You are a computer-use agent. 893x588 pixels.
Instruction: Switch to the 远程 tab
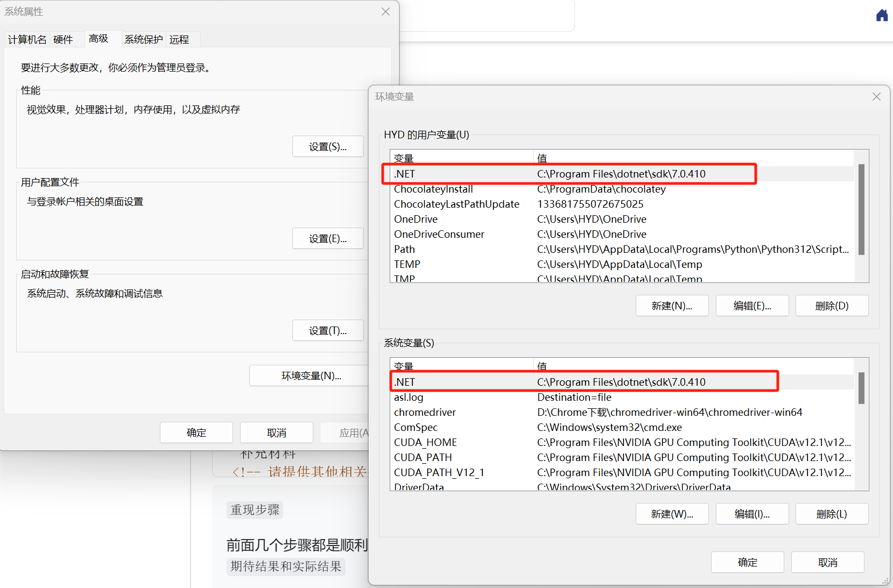pyautogui.click(x=179, y=40)
